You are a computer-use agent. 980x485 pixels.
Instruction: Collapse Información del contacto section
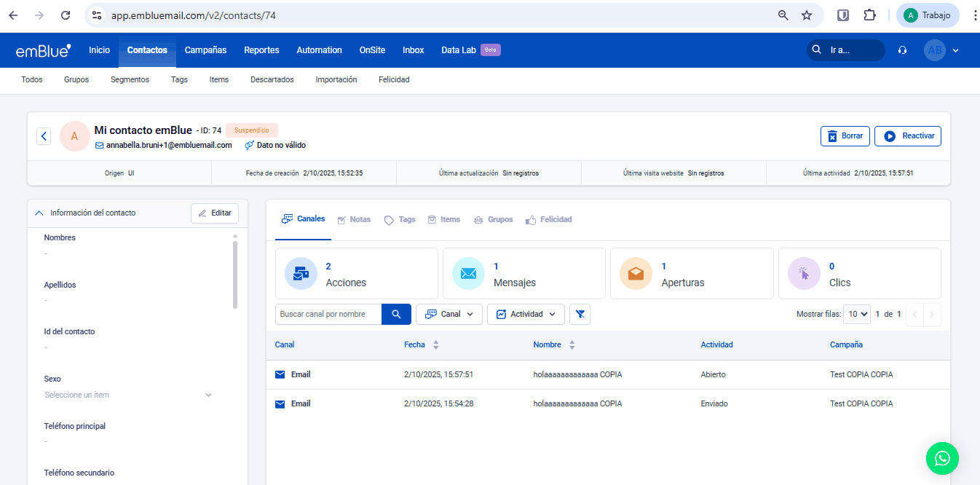pyautogui.click(x=39, y=213)
